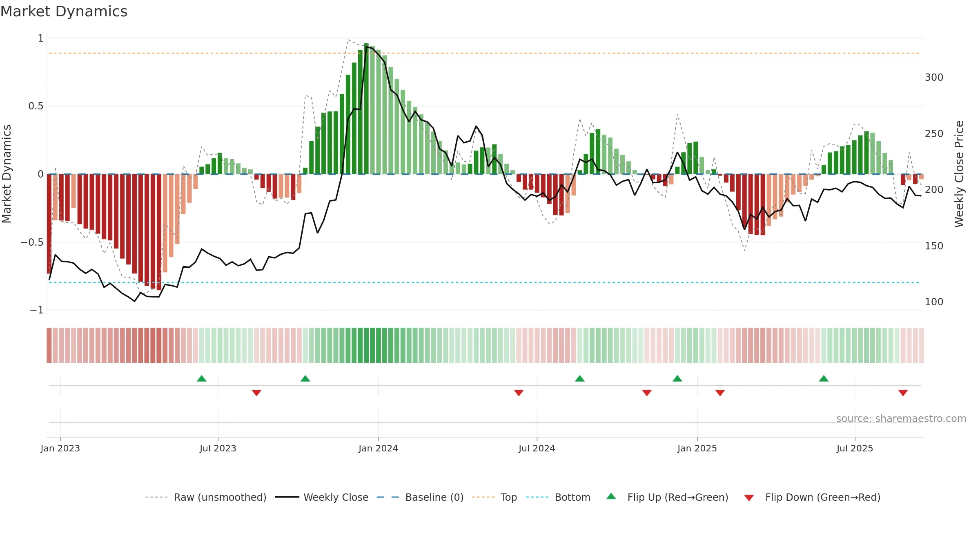Select the flip-down marker around Nov 2024
Viewport: 980px width, 551px height.
(647, 393)
